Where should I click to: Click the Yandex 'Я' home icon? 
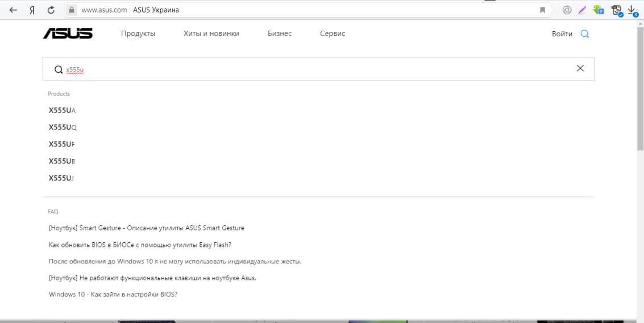coord(32,10)
